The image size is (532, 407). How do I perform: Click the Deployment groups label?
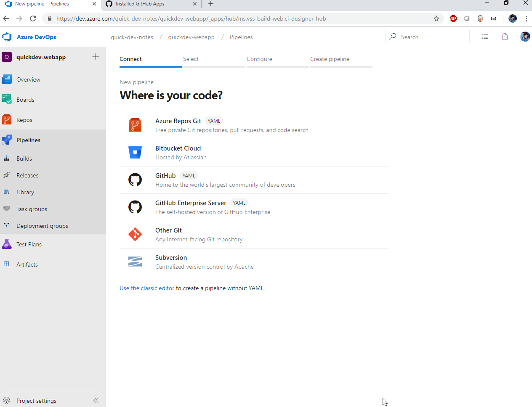42,226
